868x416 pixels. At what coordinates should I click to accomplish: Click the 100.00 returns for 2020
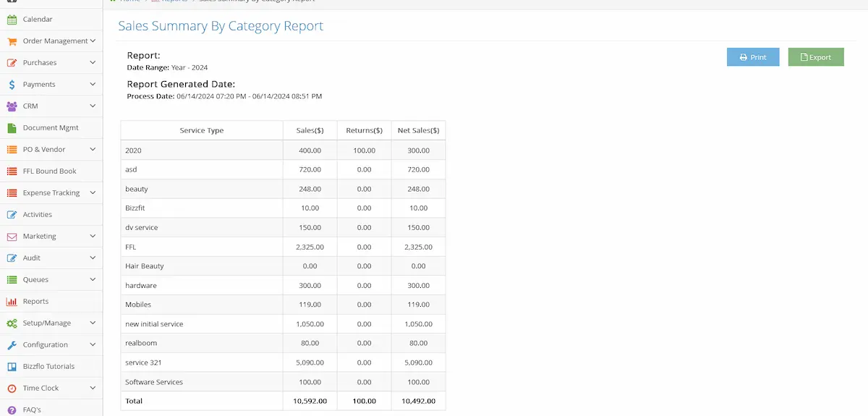pyautogui.click(x=364, y=150)
